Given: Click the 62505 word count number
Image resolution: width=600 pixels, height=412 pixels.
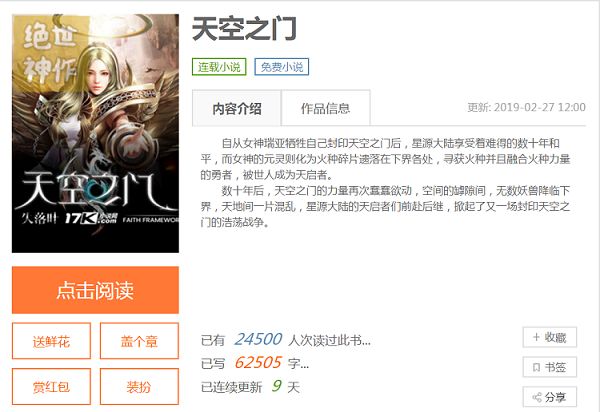Looking at the screenshot, I should point(258,362).
